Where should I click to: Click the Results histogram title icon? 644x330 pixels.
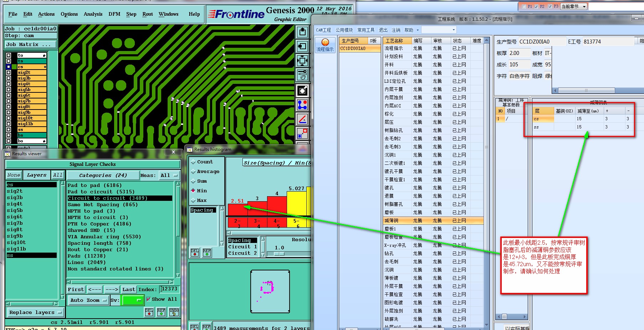(x=190, y=149)
